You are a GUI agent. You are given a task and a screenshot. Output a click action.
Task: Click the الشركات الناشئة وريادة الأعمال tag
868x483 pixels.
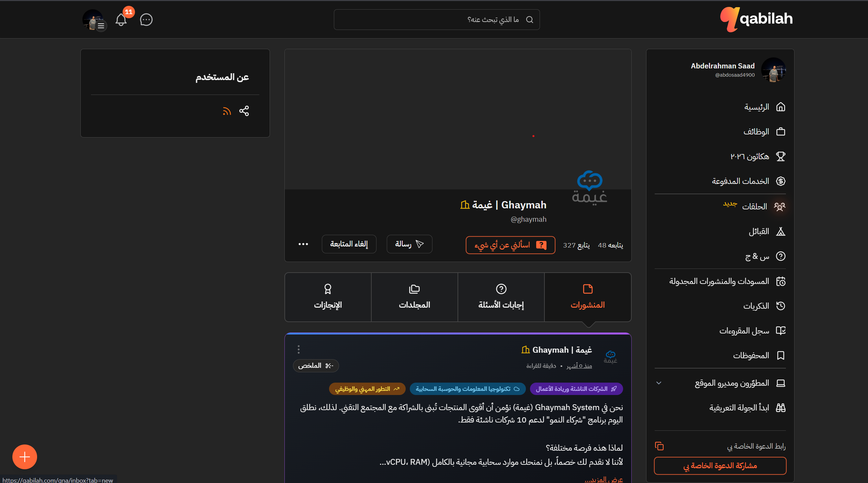(x=576, y=389)
